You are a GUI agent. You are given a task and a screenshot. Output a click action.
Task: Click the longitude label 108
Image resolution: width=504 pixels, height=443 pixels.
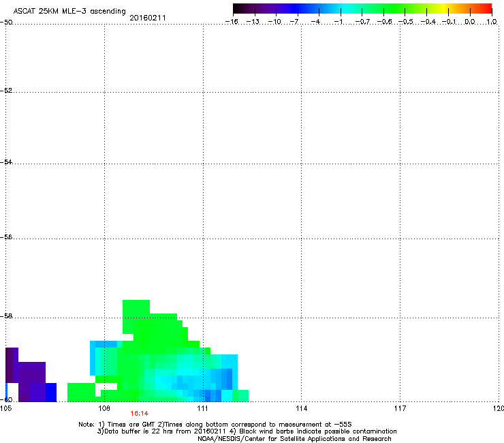(104, 408)
